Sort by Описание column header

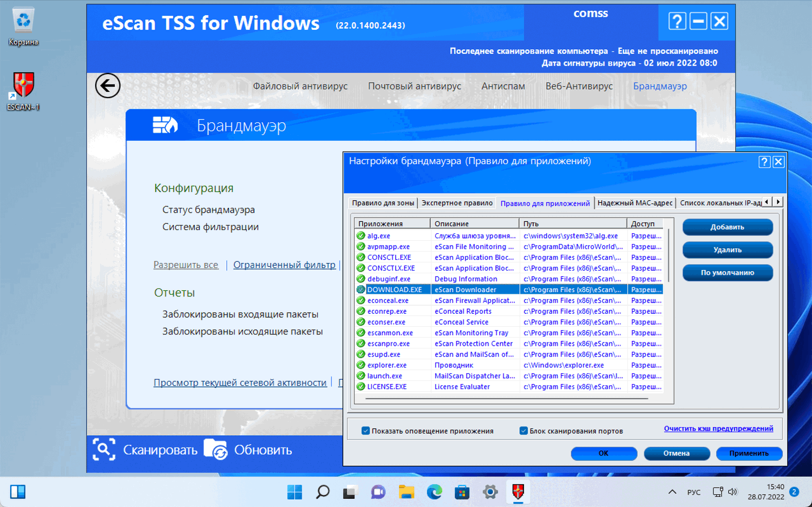point(475,223)
